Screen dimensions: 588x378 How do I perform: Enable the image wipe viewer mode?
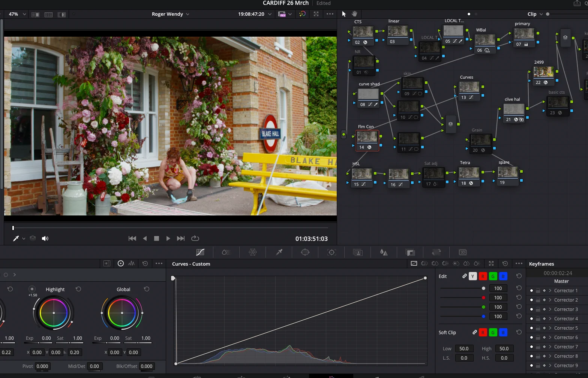pos(36,14)
